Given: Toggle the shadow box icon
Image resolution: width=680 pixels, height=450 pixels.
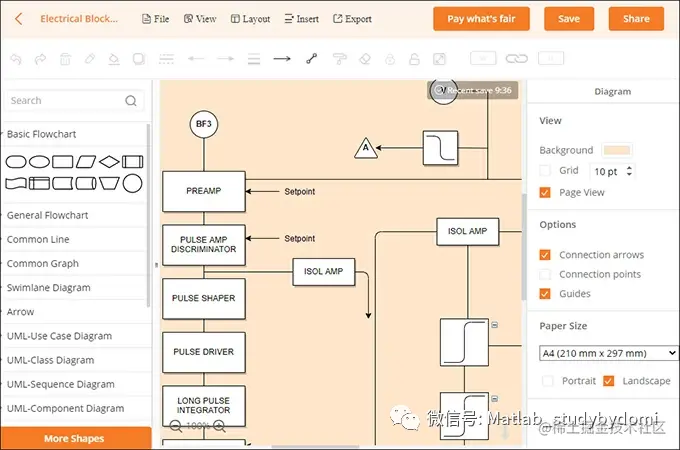Looking at the screenshot, I should point(139,59).
